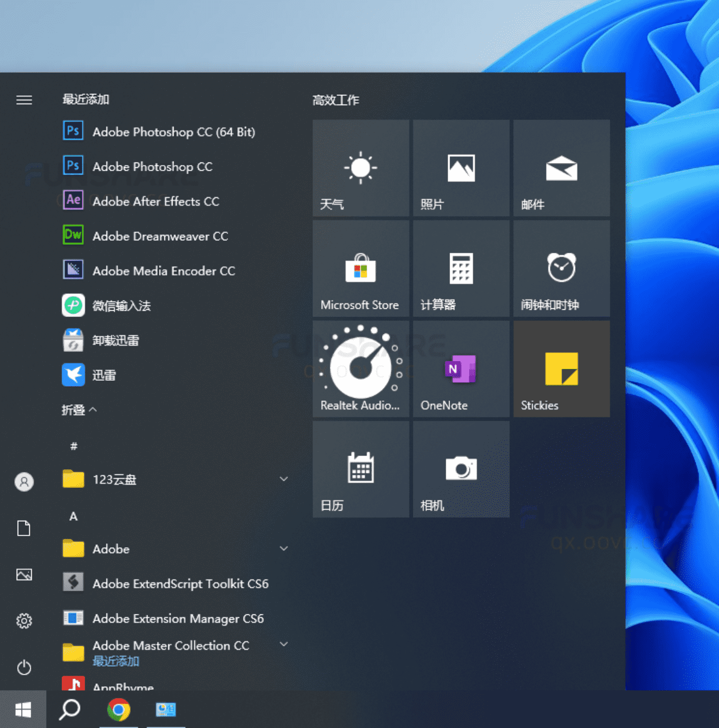Open Adobe ExtendScript Toolkit CS6
The width and height of the screenshot is (719, 728).
click(x=175, y=583)
